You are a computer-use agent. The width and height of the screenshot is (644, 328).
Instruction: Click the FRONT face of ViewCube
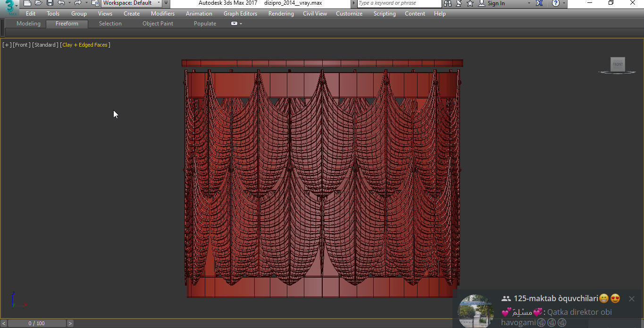[x=618, y=65]
